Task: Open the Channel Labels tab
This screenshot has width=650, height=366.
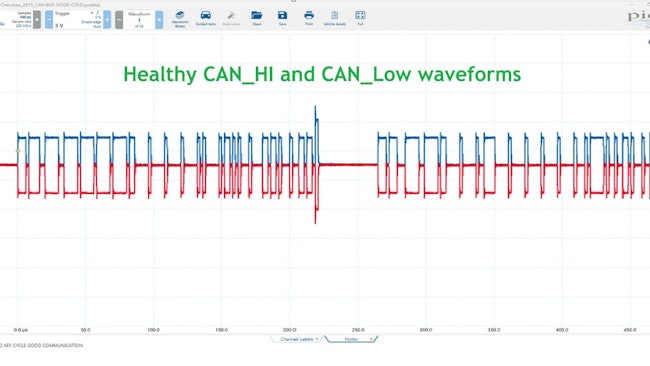Action: click(x=296, y=339)
